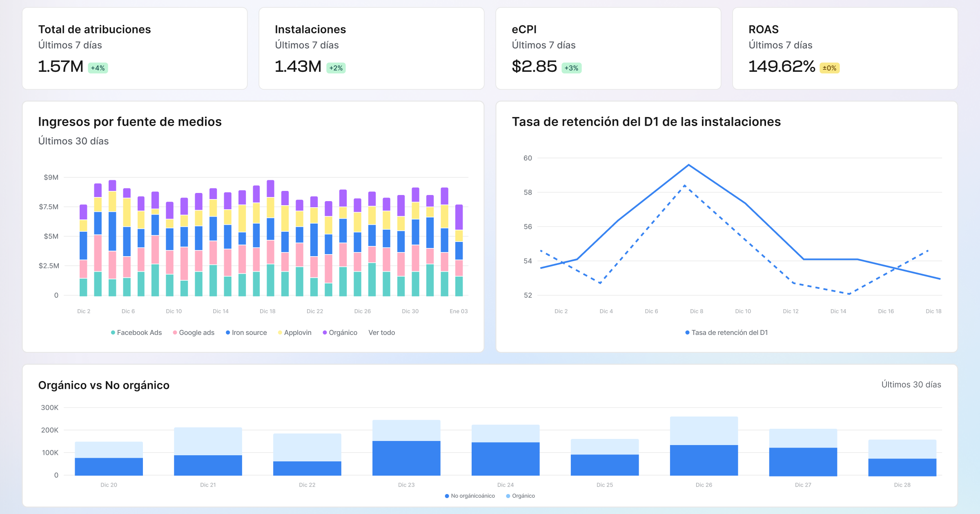Click the 300K axis label in organic chart

pos(49,408)
